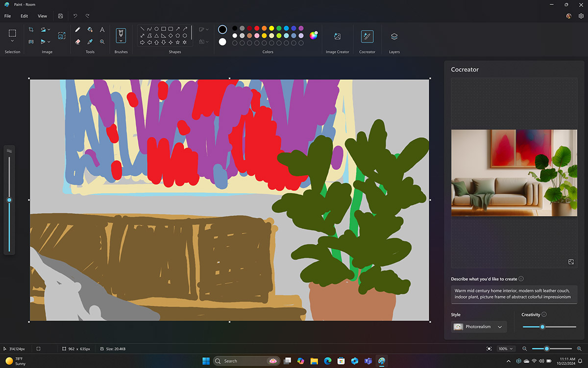The image size is (588, 368).
Task: Select the Text tool
Action: click(102, 29)
